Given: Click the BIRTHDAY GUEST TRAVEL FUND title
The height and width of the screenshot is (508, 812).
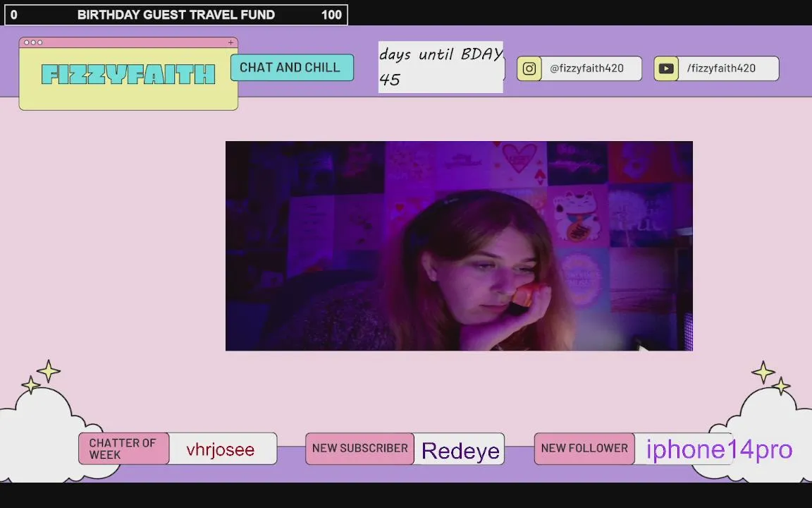Looking at the screenshot, I should click(x=176, y=15).
